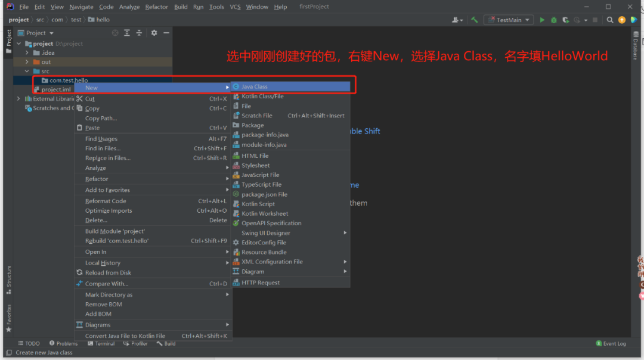The width and height of the screenshot is (644, 360).
Task: Select Package in New submenu
Action: (291, 125)
